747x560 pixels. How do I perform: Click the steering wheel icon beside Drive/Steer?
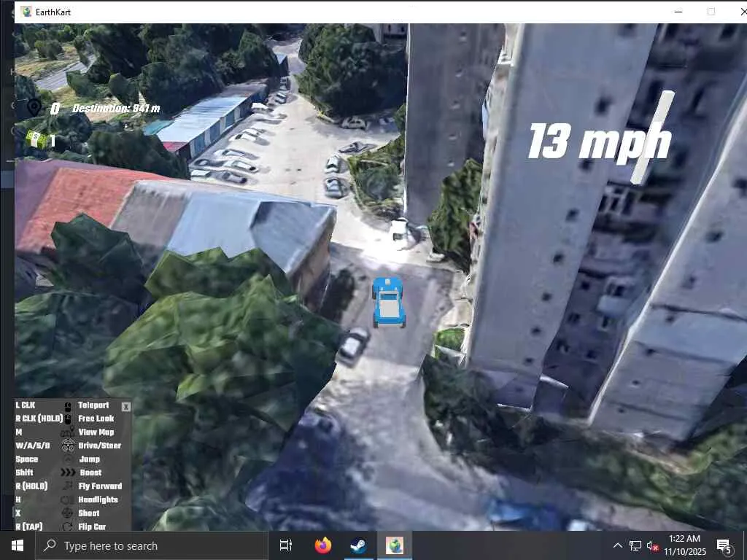point(68,446)
